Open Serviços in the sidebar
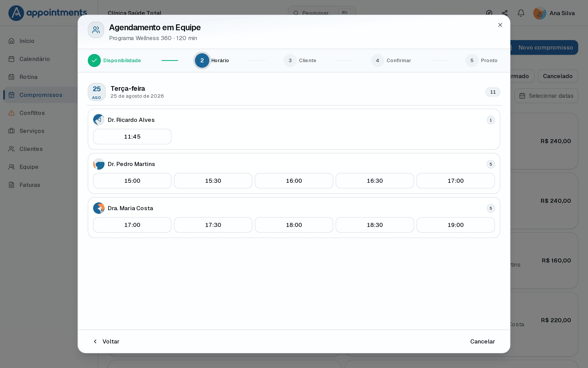588x368 pixels. pyautogui.click(x=41, y=131)
